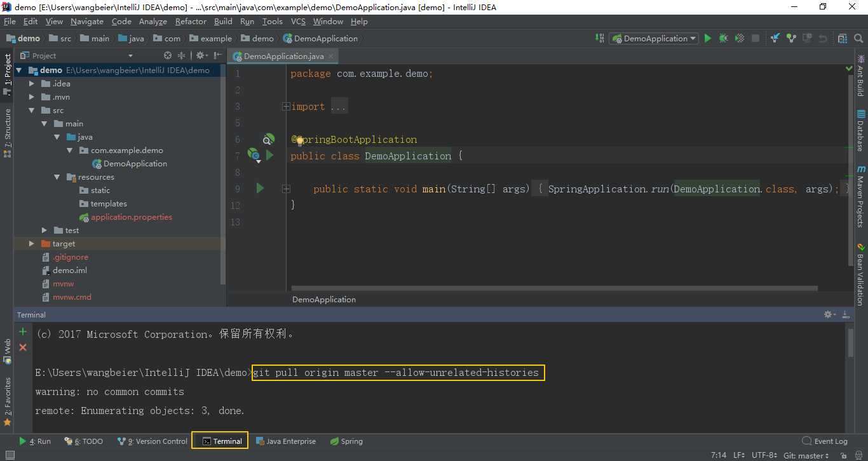Close terminal session with red X icon
The image size is (868, 461).
click(x=23, y=347)
